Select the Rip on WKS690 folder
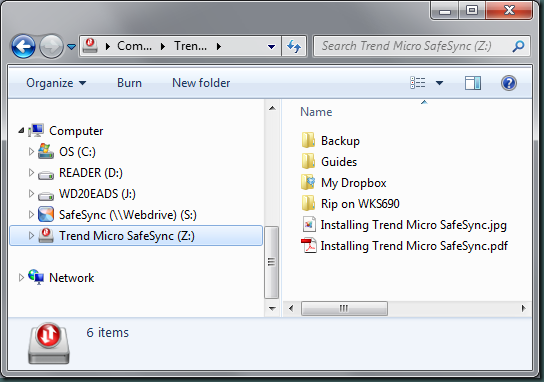544x382 pixels. pos(360,204)
